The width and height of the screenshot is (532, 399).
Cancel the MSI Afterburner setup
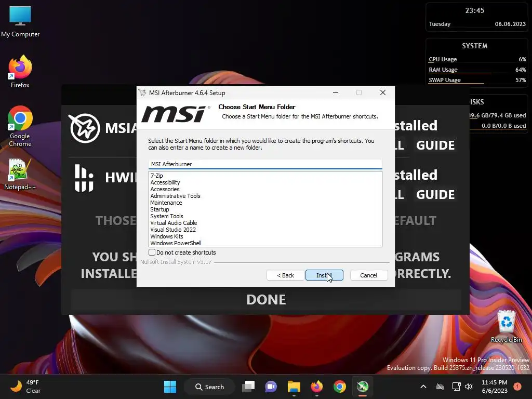pyautogui.click(x=368, y=275)
